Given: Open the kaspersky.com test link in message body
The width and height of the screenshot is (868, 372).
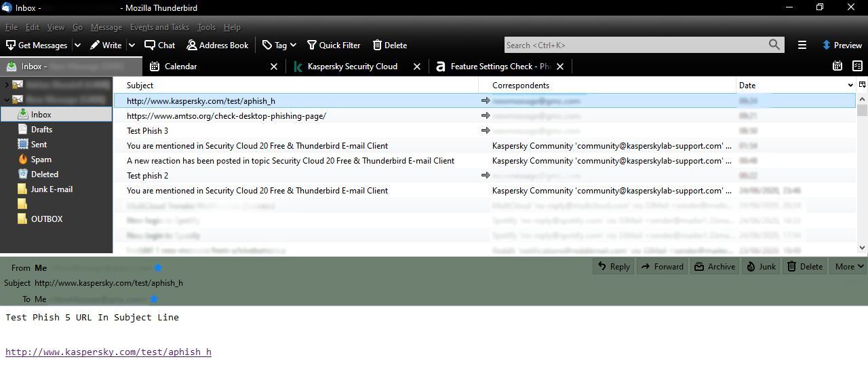Looking at the screenshot, I should [x=108, y=352].
